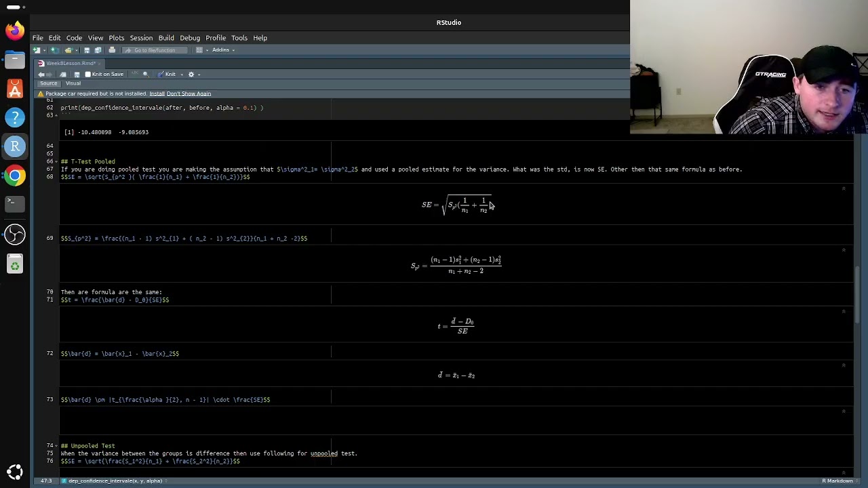The image size is (868, 488).
Task: Switch to Source editor mode
Action: click(x=49, y=83)
